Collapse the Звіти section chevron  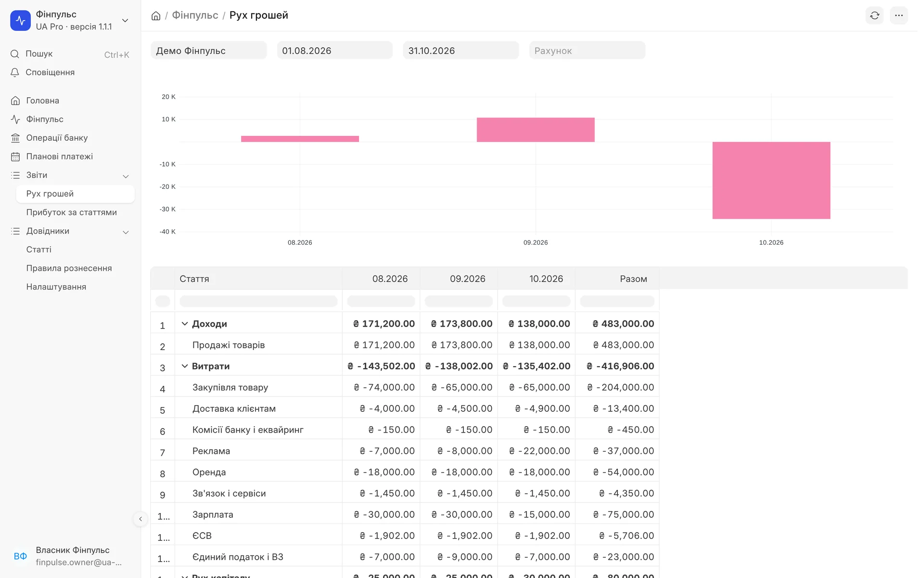point(126,176)
